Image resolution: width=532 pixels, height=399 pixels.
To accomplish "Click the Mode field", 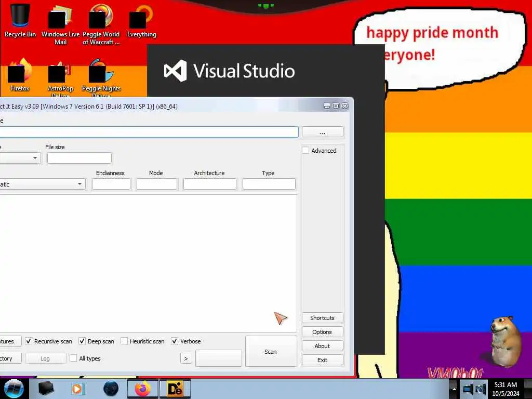I will coord(157,184).
